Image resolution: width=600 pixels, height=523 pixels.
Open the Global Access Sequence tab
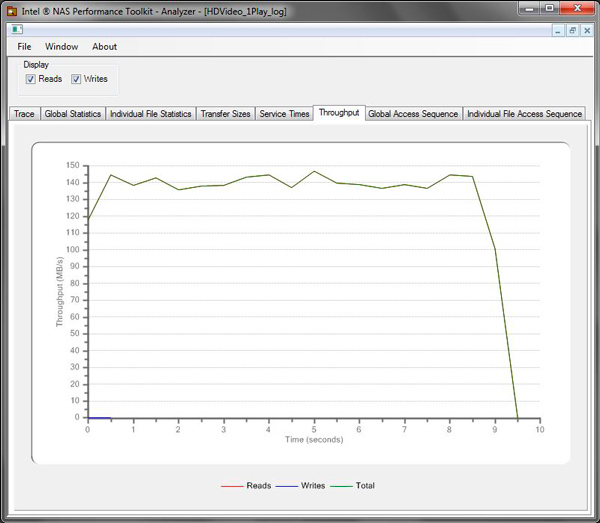pos(413,114)
